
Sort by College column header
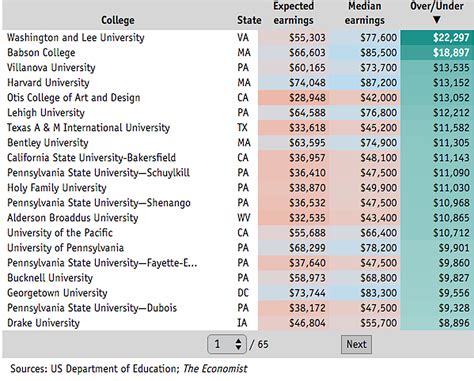pyautogui.click(x=118, y=20)
